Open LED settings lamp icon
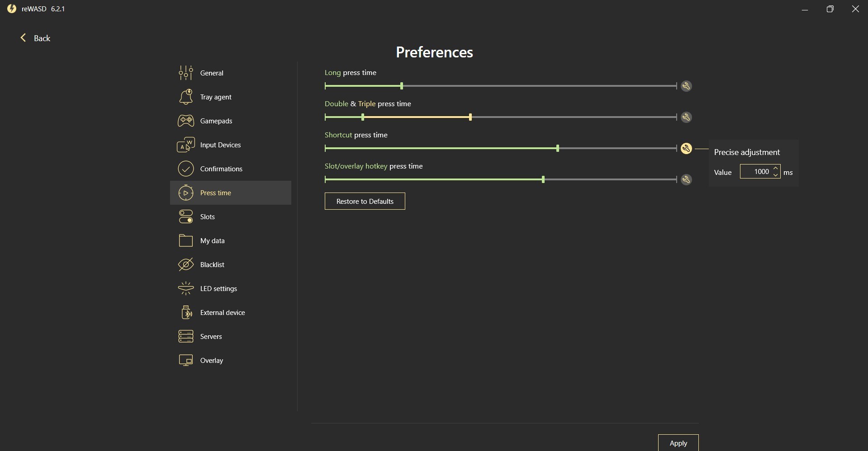 coord(186,289)
